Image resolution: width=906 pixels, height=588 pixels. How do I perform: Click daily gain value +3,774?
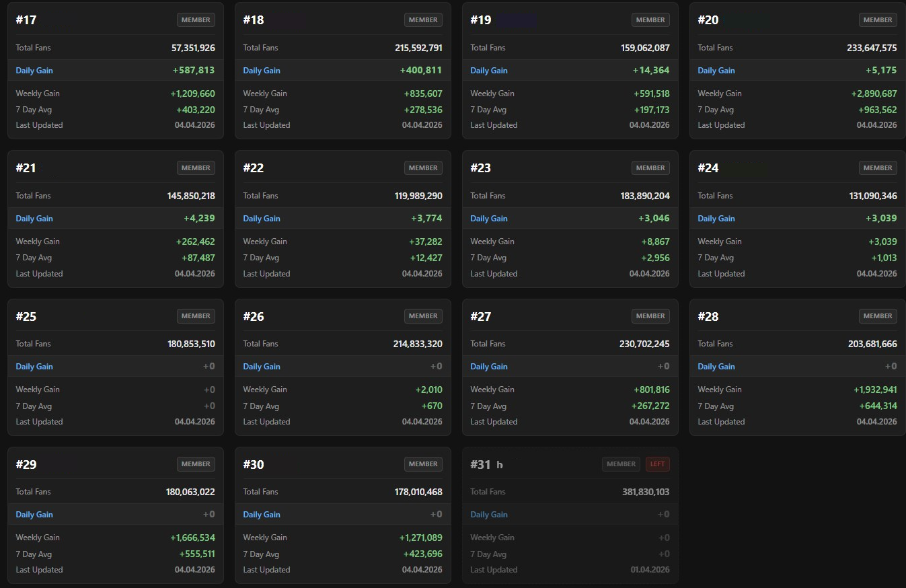pos(427,219)
